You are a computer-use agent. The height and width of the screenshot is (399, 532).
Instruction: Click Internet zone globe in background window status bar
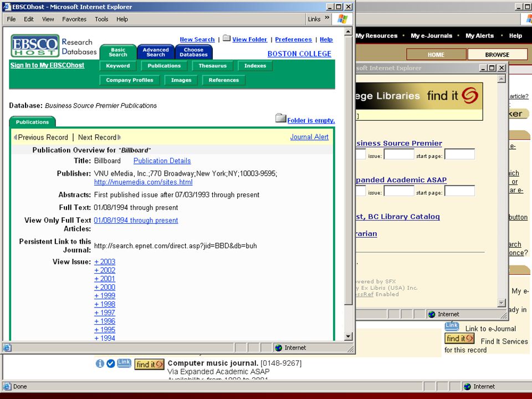[x=467, y=386]
